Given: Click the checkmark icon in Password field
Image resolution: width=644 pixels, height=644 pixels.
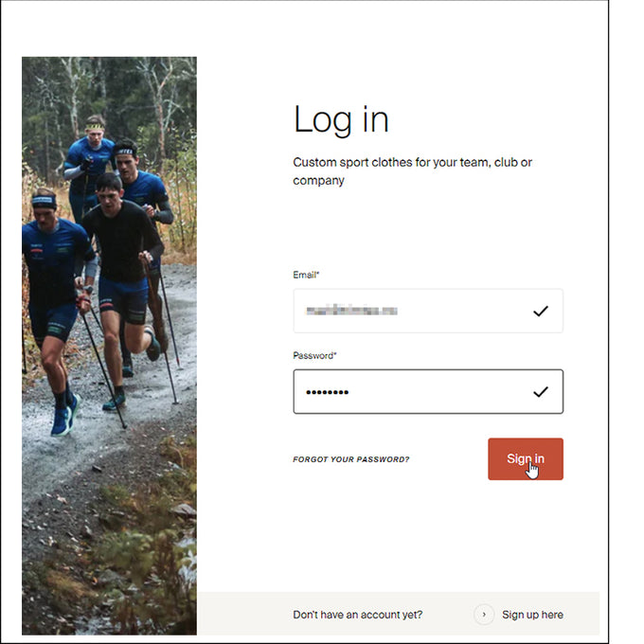Looking at the screenshot, I should point(541,392).
